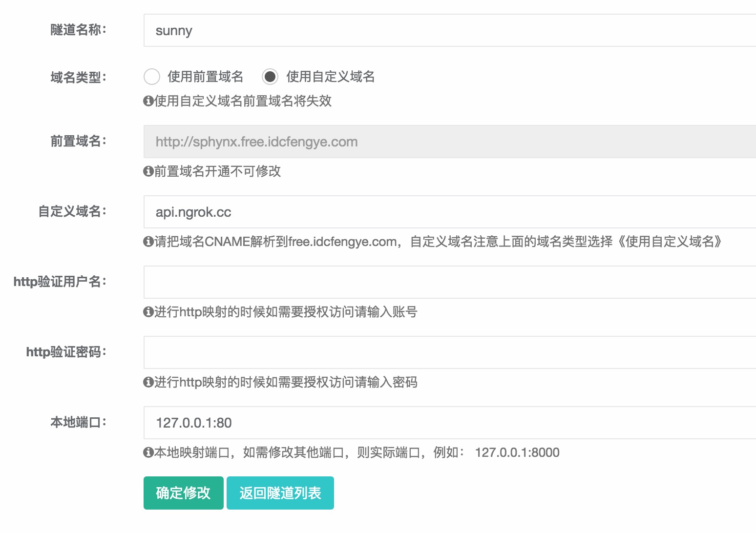Click the disabled 前置域名 field
Image resolution: width=756 pixels, height=533 pixels.
pos(450,142)
